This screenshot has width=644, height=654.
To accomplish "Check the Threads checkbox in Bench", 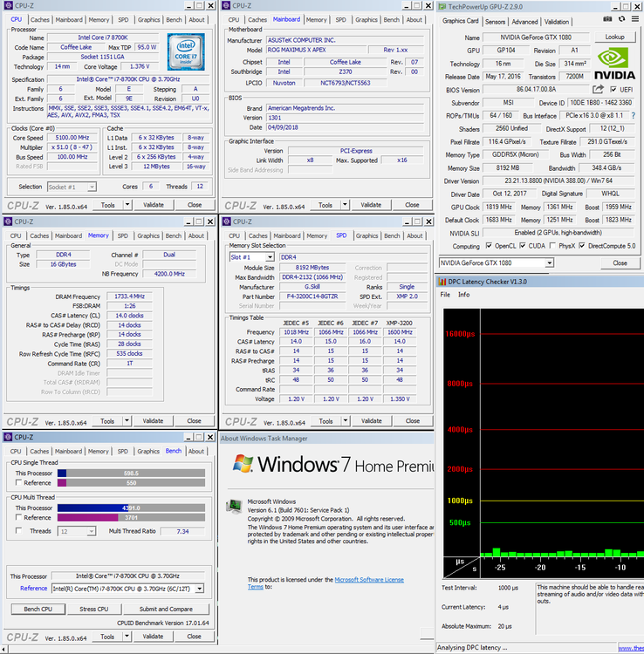I will 18,530.
